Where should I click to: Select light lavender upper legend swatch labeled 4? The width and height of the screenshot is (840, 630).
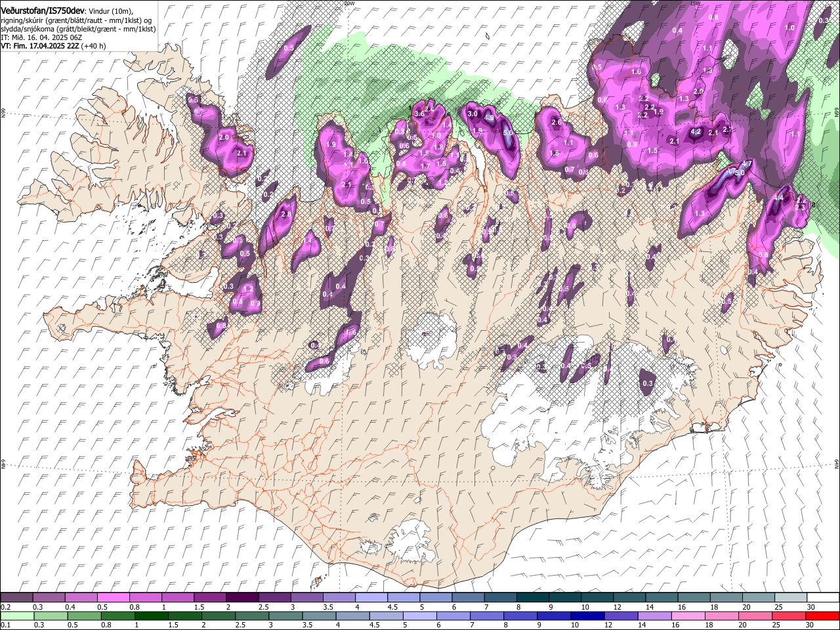click(371, 597)
